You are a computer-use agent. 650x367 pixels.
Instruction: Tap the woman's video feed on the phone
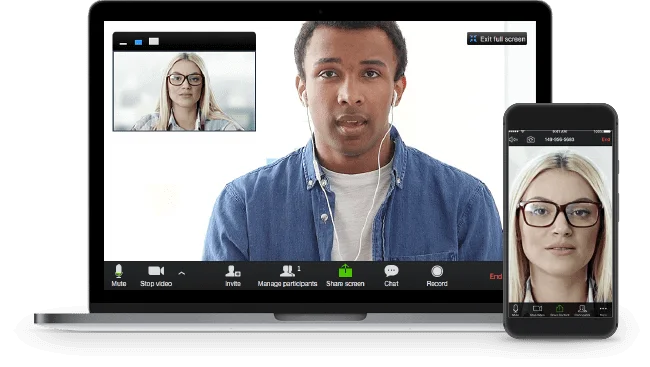pos(560,224)
